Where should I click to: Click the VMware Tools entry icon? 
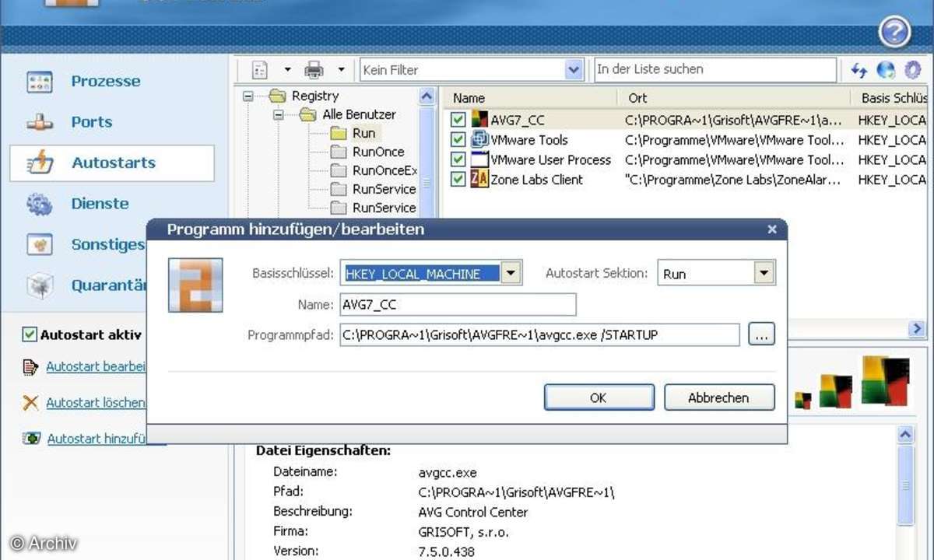click(x=479, y=140)
